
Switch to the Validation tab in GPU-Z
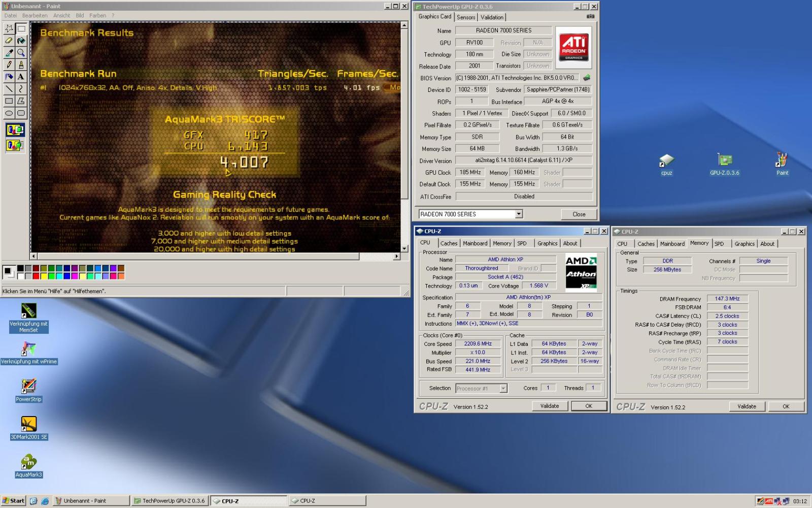[492, 17]
